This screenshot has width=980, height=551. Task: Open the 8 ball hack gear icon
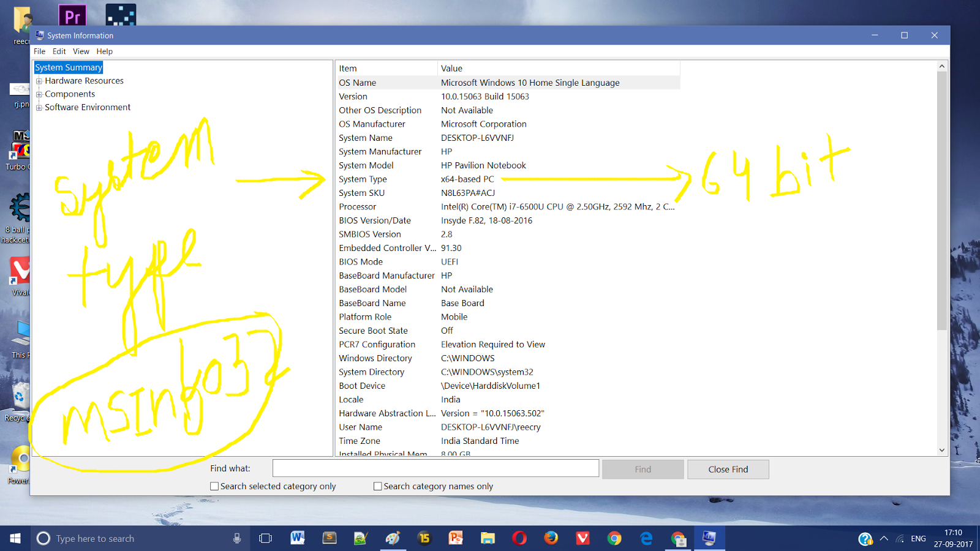coord(20,208)
